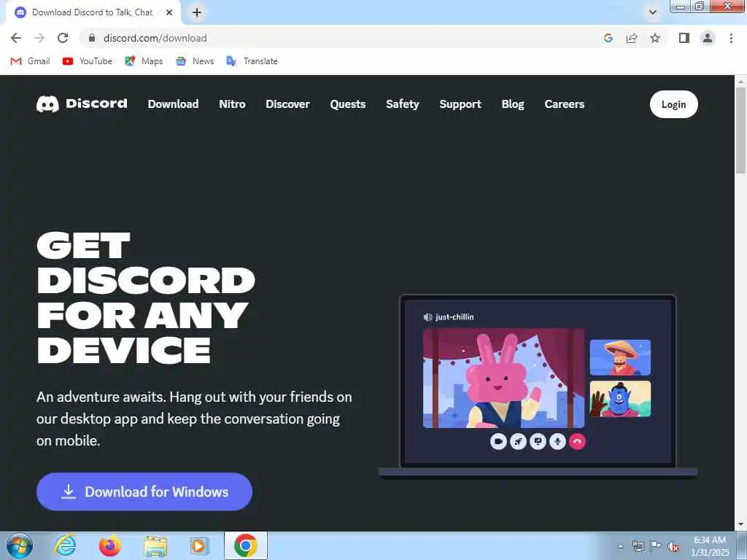Click the Chrome taskbar icon

coord(245,545)
